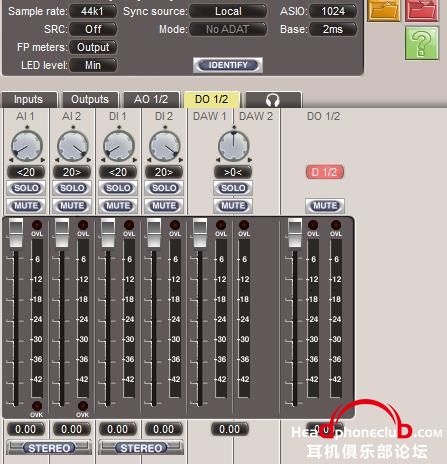Toggle STEREO link for AI 1/2

click(49, 448)
